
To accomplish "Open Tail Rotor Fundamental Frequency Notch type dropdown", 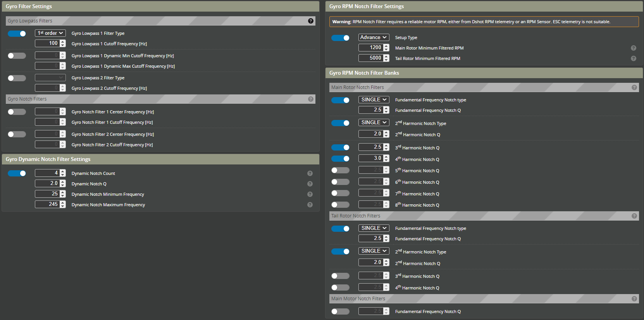I will 374,228.
